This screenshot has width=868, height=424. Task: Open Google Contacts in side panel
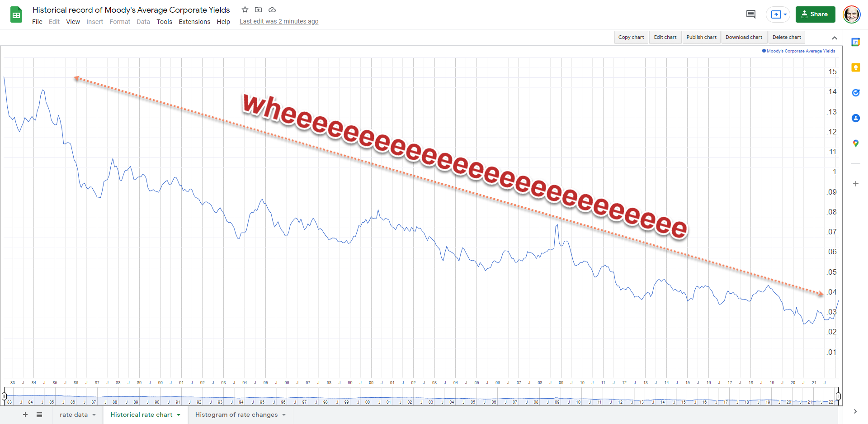click(855, 118)
